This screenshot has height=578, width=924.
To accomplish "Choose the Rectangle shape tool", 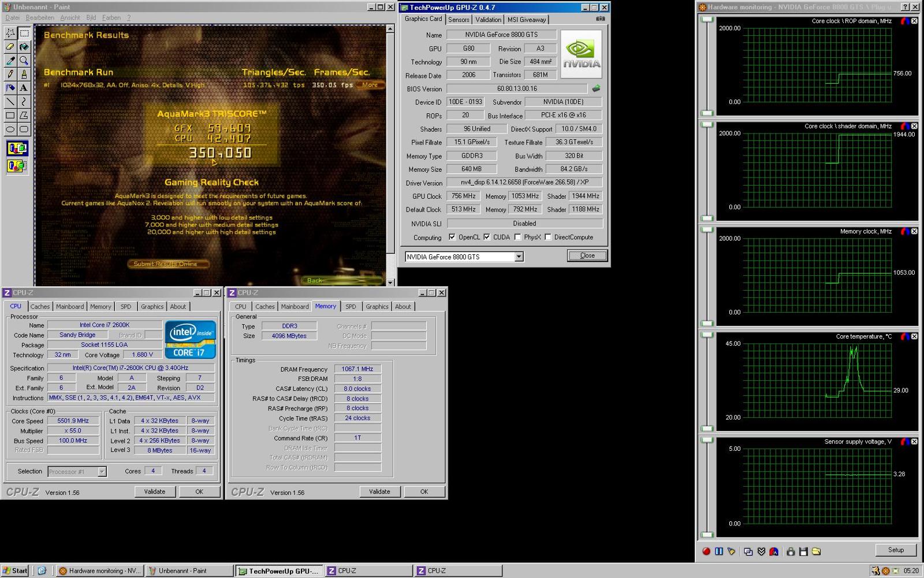I will coord(10,116).
